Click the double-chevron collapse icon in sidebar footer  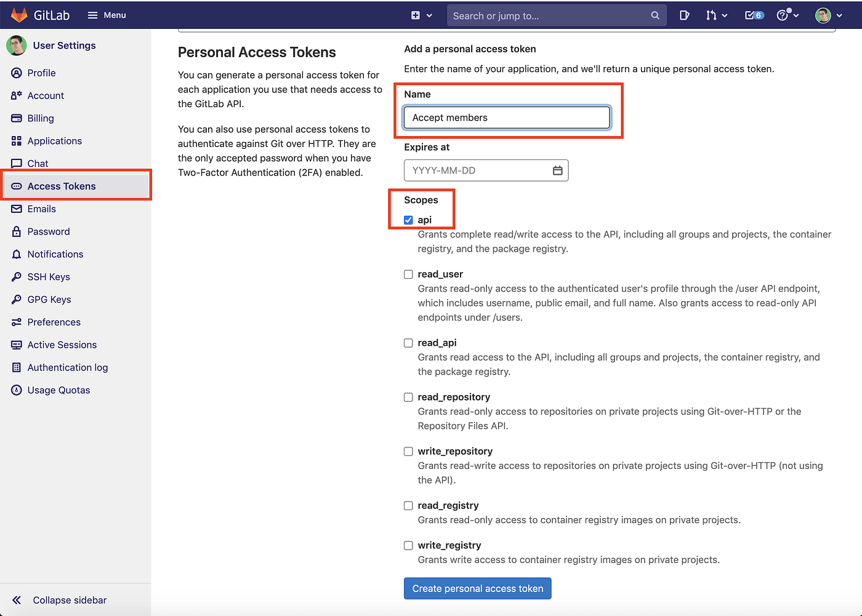coord(17,599)
